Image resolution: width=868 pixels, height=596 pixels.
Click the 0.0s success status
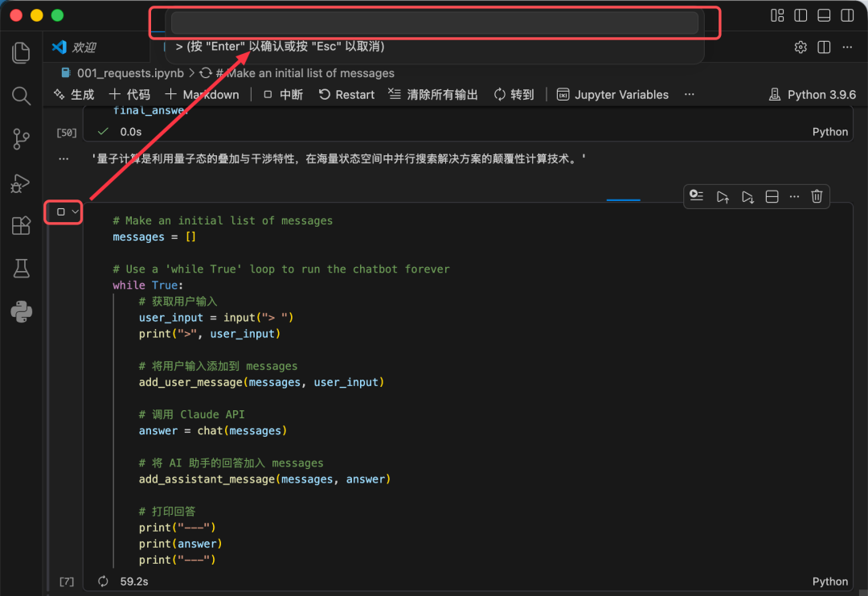click(131, 132)
